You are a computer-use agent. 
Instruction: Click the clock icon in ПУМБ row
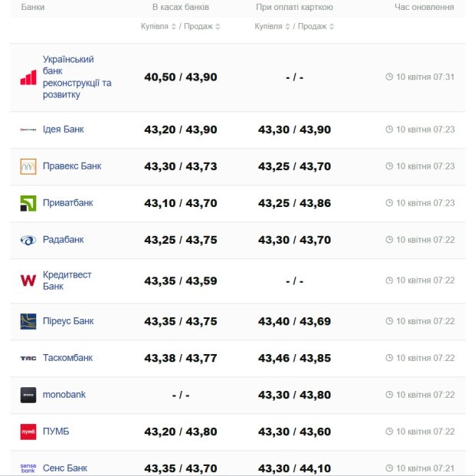[389, 432]
